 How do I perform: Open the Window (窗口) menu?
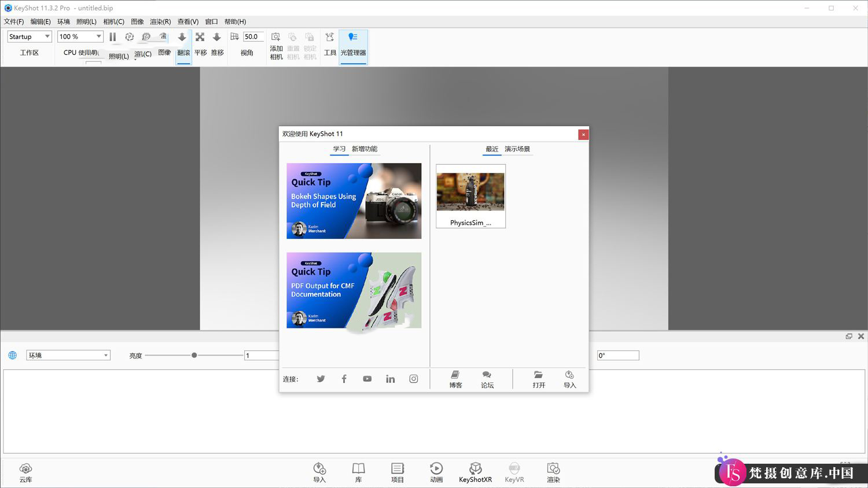211,21
